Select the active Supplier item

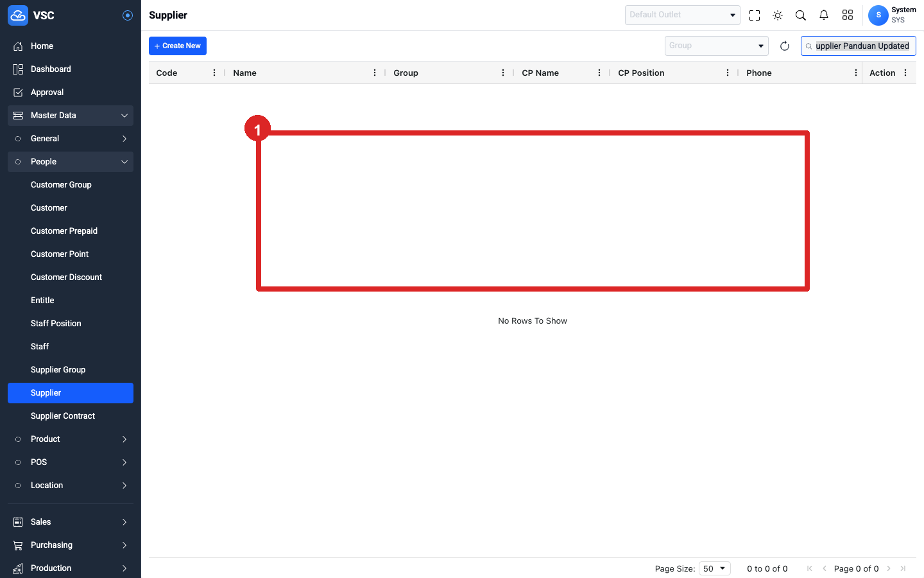71,393
